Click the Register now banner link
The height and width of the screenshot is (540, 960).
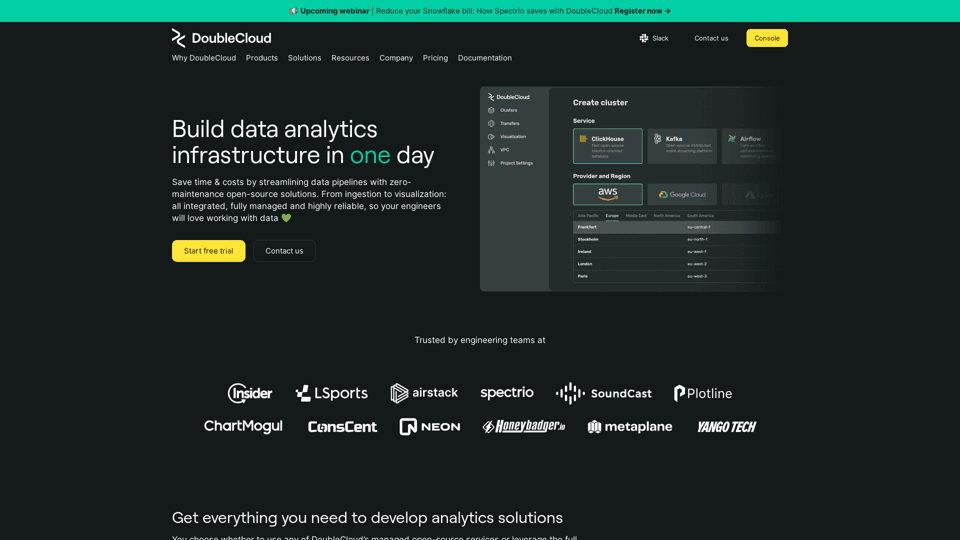(642, 11)
